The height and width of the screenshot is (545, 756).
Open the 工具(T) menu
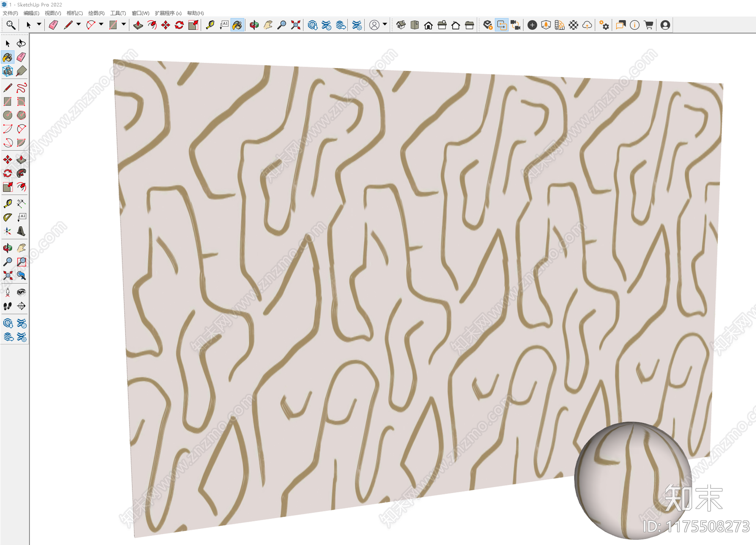click(x=118, y=13)
